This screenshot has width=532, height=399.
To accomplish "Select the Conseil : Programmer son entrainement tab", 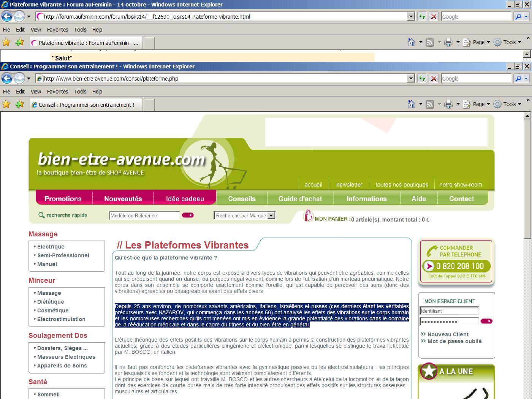I will point(86,104).
